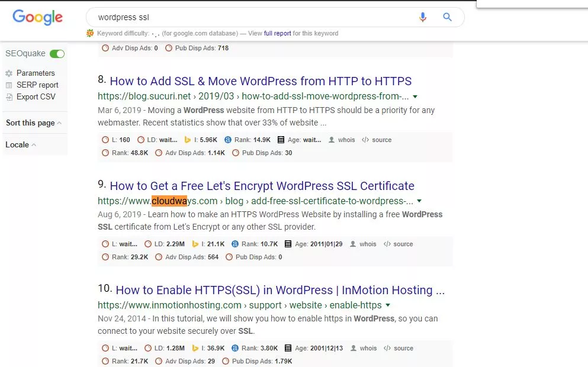Click the full report link
588x367 pixels.
pyautogui.click(x=277, y=33)
